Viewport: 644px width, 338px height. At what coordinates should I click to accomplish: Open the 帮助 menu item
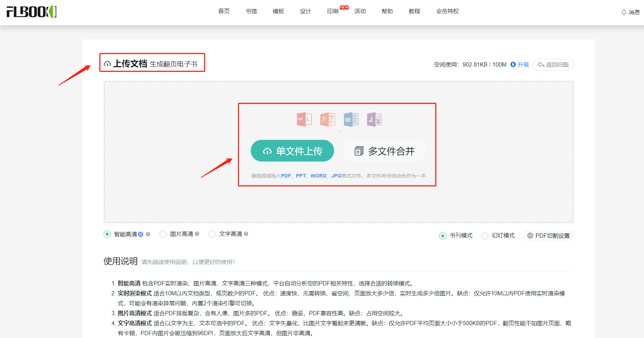pyautogui.click(x=387, y=11)
